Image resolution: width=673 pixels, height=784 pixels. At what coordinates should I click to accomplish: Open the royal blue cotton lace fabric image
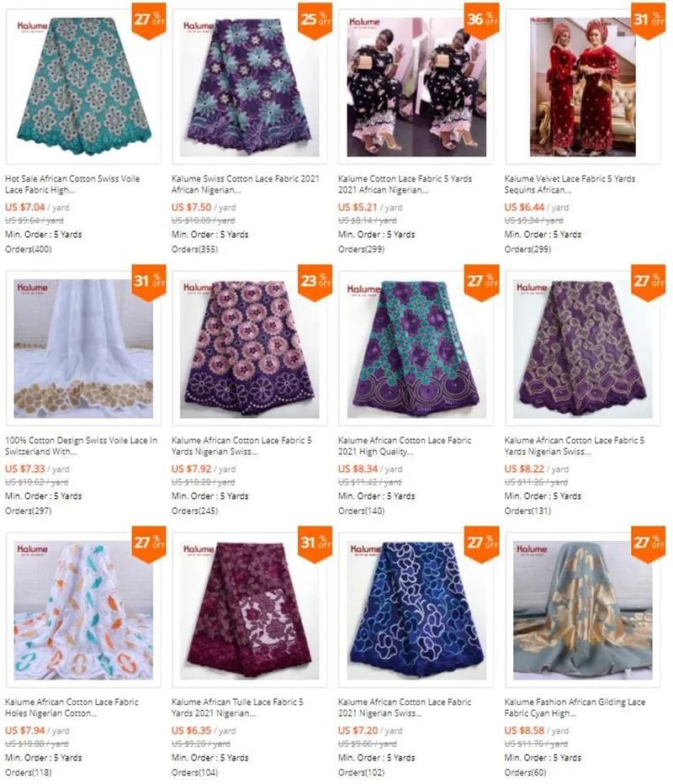pyautogui.click(x=416, y=610)
